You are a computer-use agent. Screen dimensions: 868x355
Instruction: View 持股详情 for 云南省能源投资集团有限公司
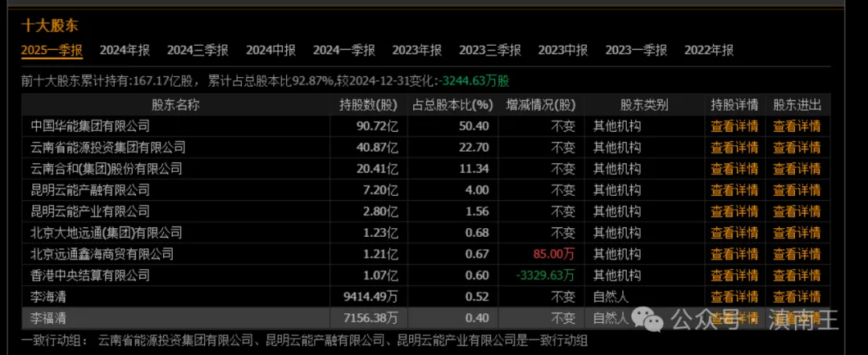click(x=734, y=148)
